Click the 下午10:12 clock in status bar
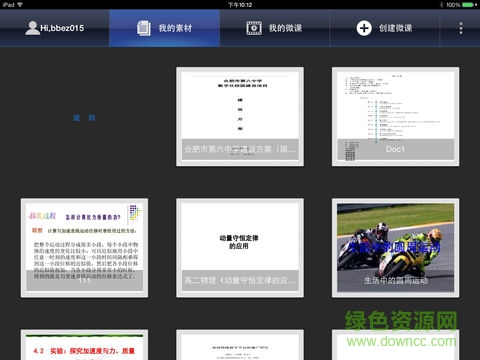 pyautogui.click(x=240, y=5)
